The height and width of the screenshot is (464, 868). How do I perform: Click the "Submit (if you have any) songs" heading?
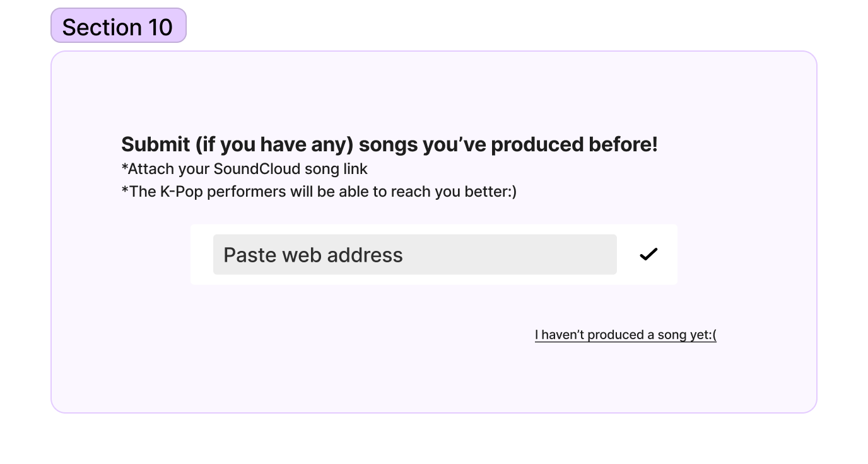pos(389,144)
